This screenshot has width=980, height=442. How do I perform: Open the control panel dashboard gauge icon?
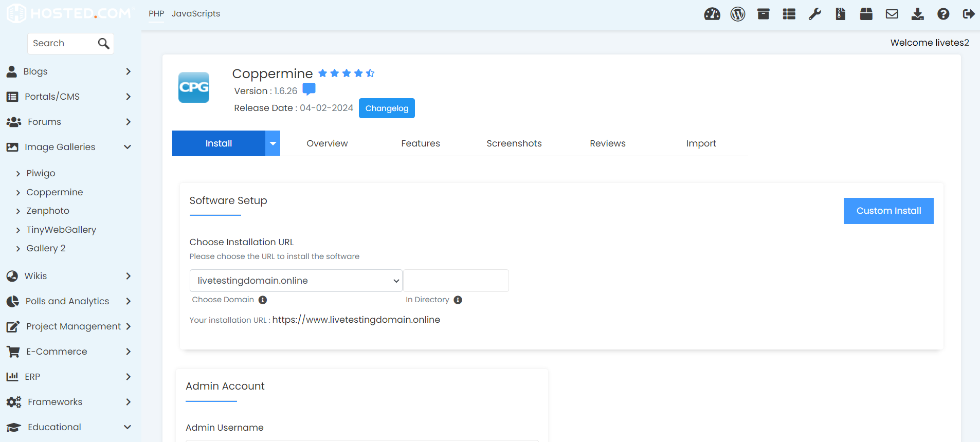(712, 14)
